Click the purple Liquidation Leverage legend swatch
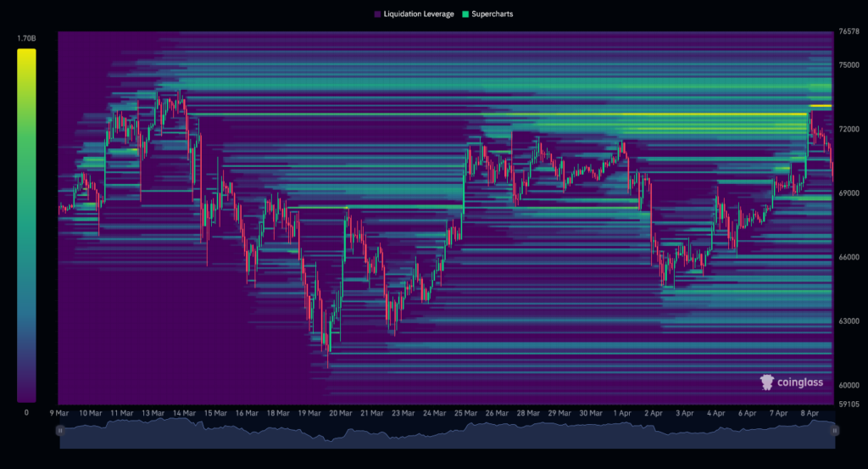 pos(377,14)
